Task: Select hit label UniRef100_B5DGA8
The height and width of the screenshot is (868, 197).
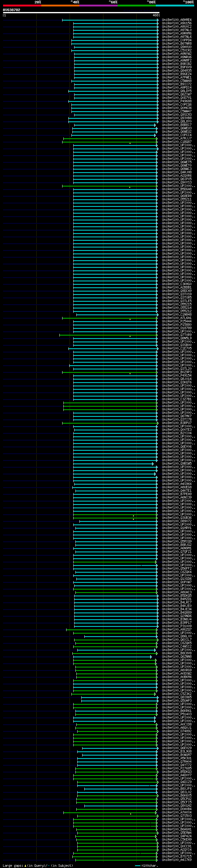Action: coord(176,189)
